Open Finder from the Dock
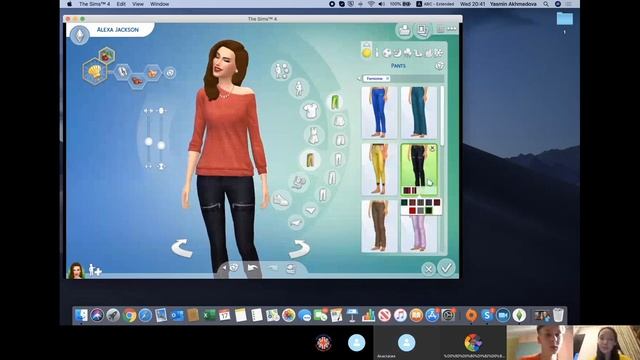The height and width of the screenshot is (360, 640). coord(81,316)
